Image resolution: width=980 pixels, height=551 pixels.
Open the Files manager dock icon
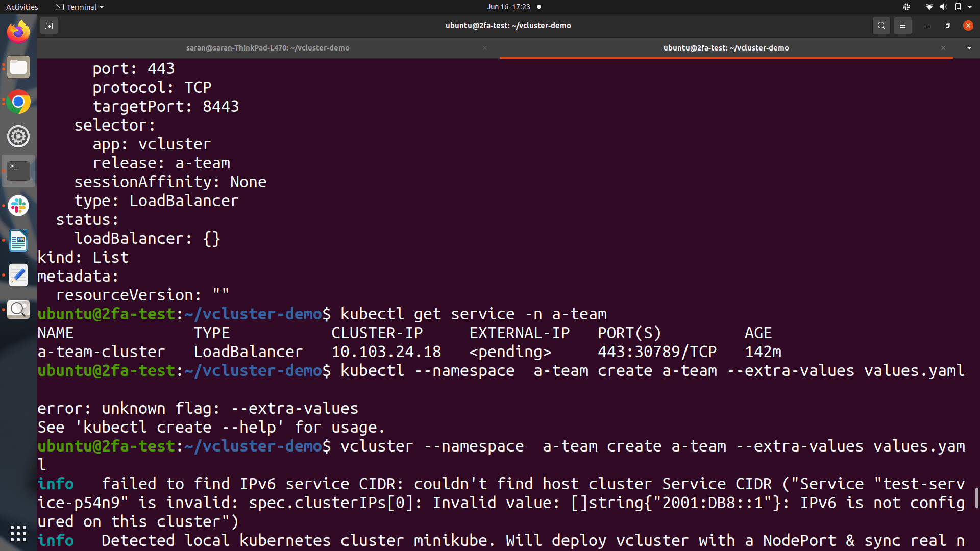click(x=18, y=67)
